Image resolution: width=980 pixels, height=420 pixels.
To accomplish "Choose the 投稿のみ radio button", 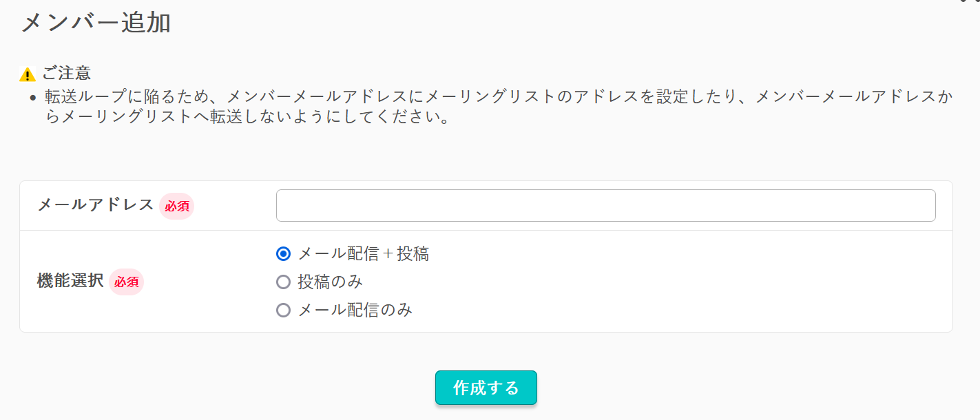I will pyautogui.click(x=283, y=282).
